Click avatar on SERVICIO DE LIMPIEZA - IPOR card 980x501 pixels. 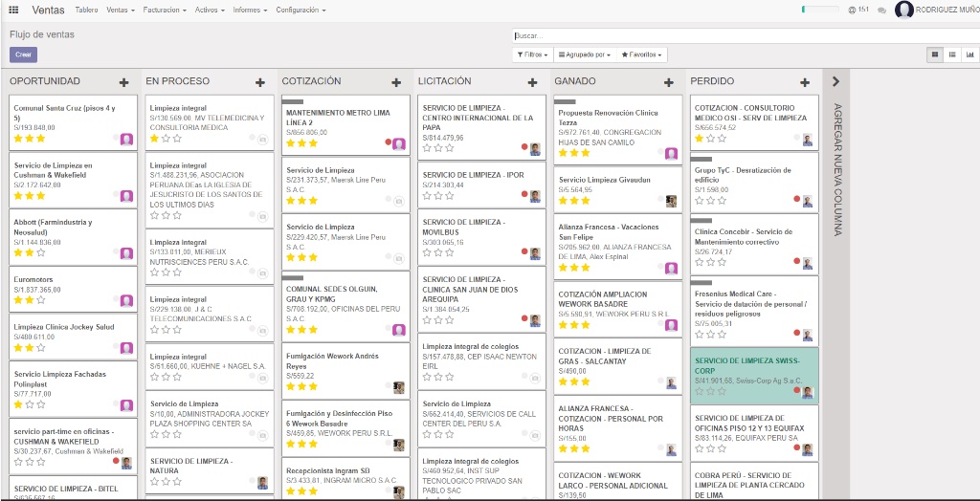tap(535, 196)
